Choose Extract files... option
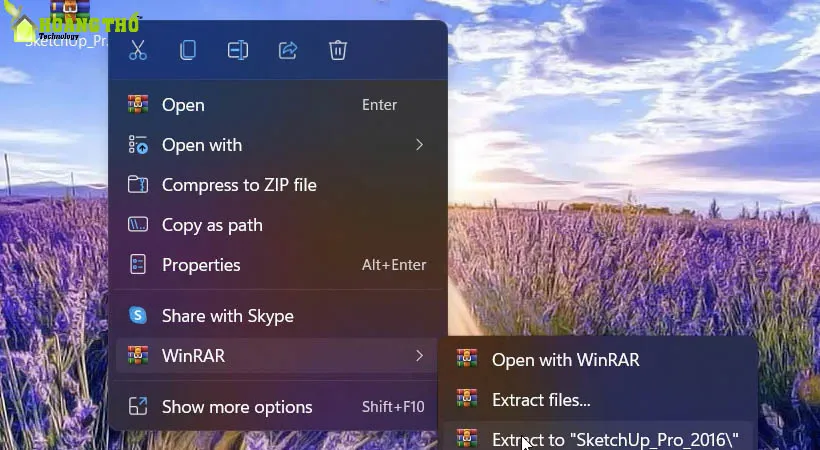 pos(541,400)
